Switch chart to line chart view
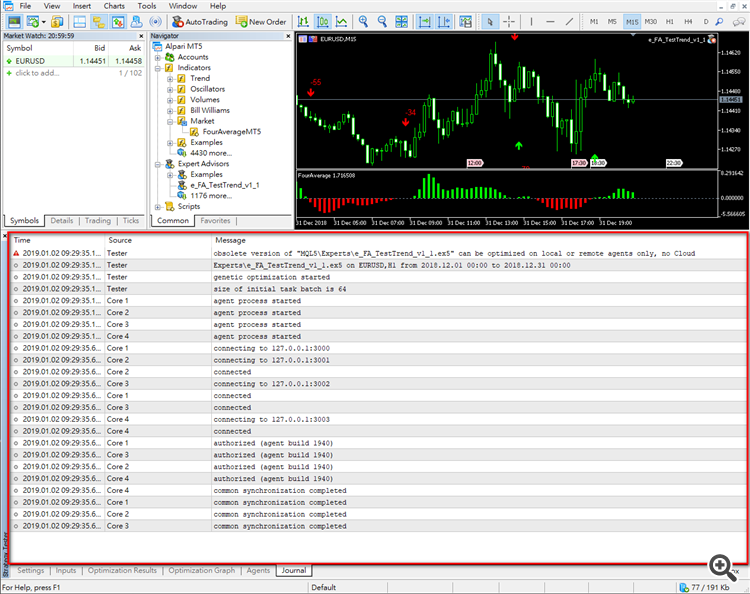 342,21
